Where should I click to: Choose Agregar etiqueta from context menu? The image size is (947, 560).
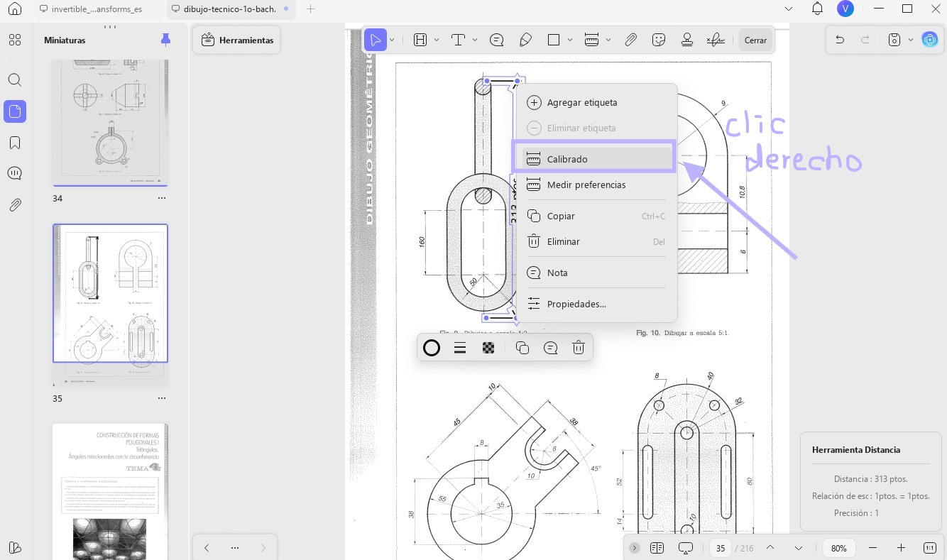596,102
